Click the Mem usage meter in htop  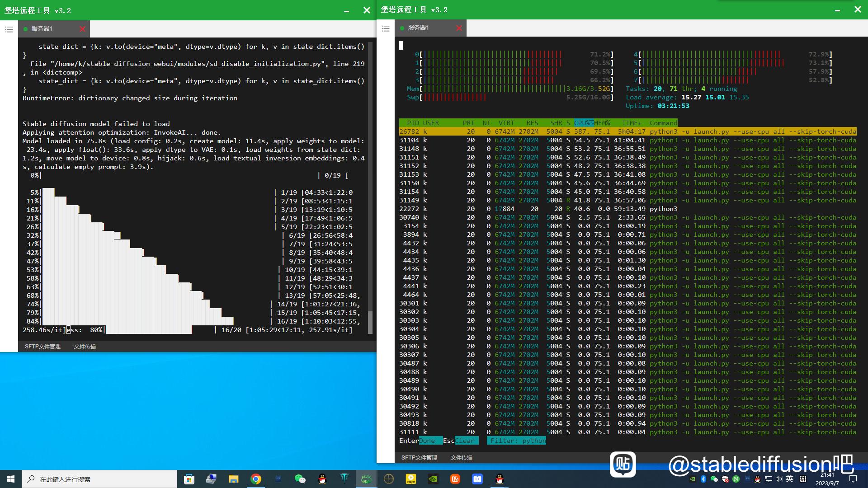tap(510, 89)
